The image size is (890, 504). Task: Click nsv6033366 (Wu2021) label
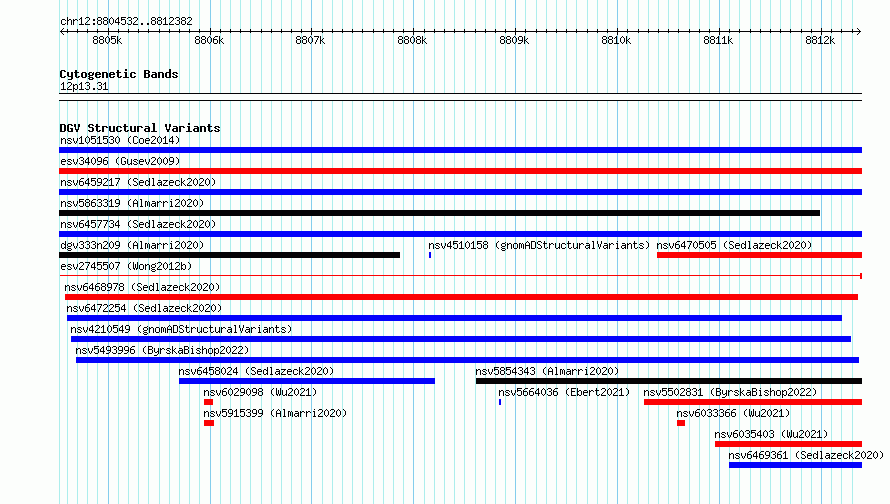pyautogui.click(x=733, y=413)
